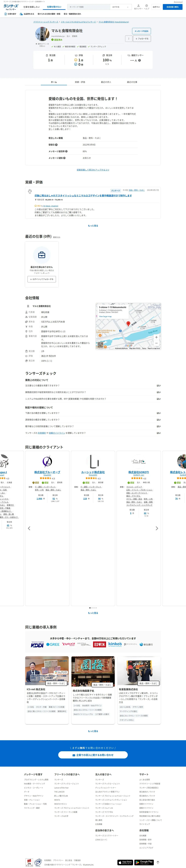Click よくある質問 in the footer
186x868 pixels.
[x=144, y=780]
